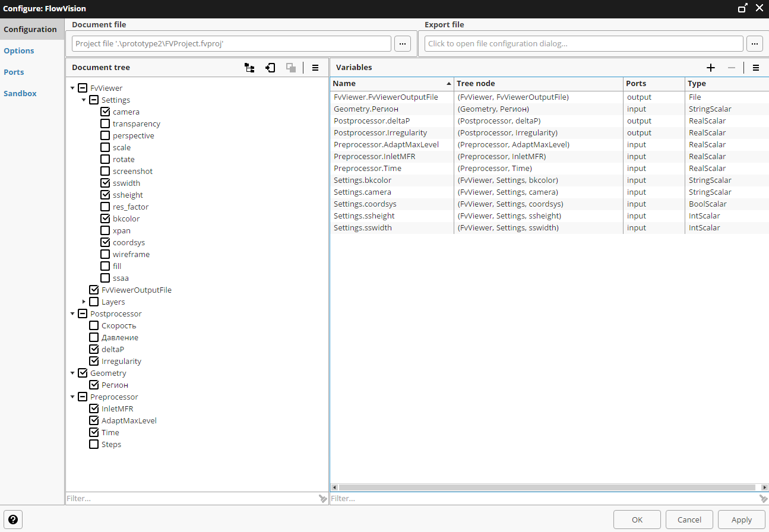Tick the Скорость checkbox
This screenshot has height=532, width=769.
(x=94, y=325)
